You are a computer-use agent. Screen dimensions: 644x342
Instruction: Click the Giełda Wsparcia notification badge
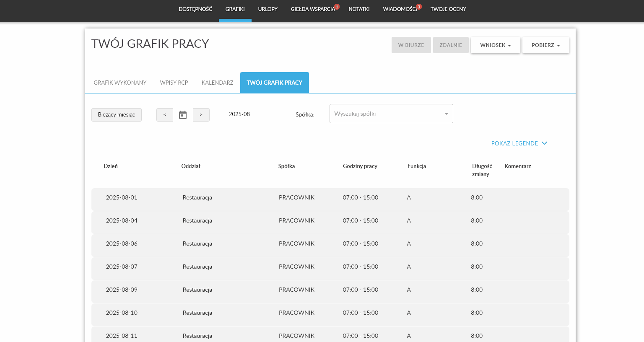(337, 7)
